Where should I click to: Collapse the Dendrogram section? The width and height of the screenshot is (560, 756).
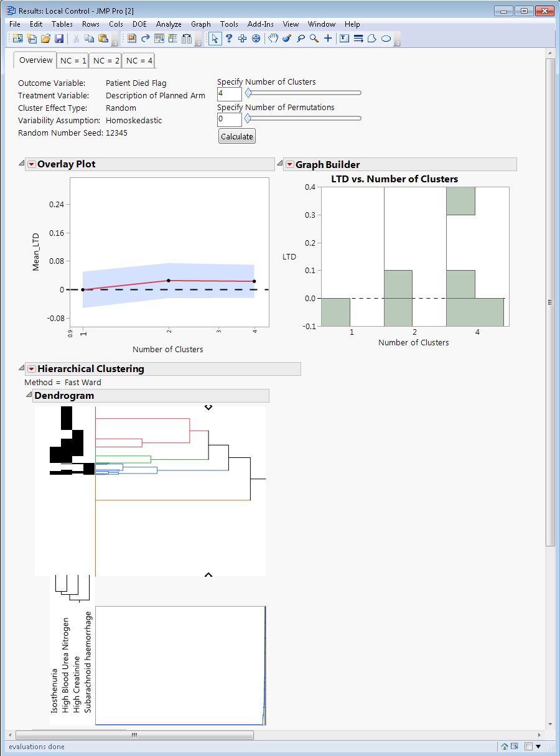click(x=28, y=394)
